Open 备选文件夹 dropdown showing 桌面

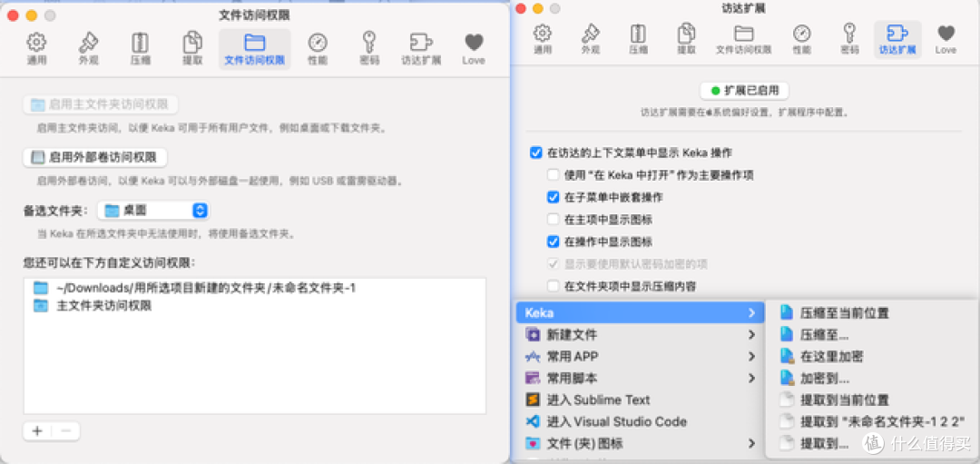click(x=153, y=211)
